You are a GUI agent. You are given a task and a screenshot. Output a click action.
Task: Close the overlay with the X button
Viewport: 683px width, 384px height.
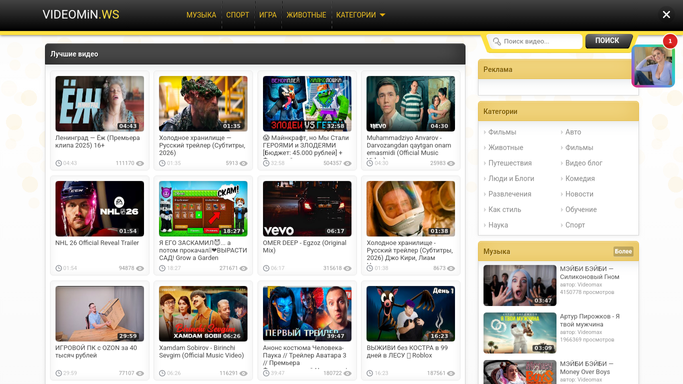pyautogui.click(x=666, y=14)
